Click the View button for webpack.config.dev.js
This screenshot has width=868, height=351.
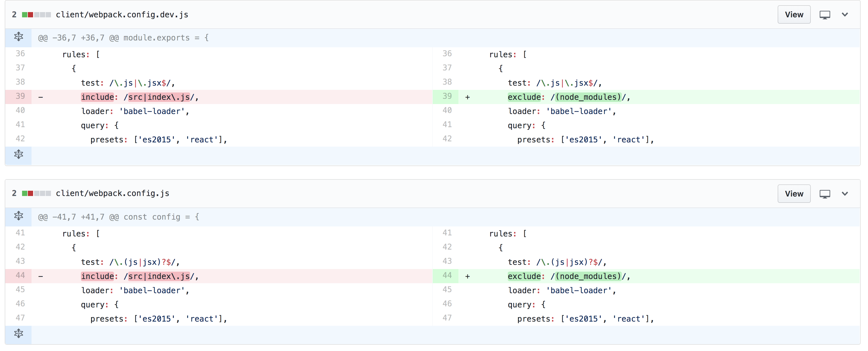click(794, 14)
